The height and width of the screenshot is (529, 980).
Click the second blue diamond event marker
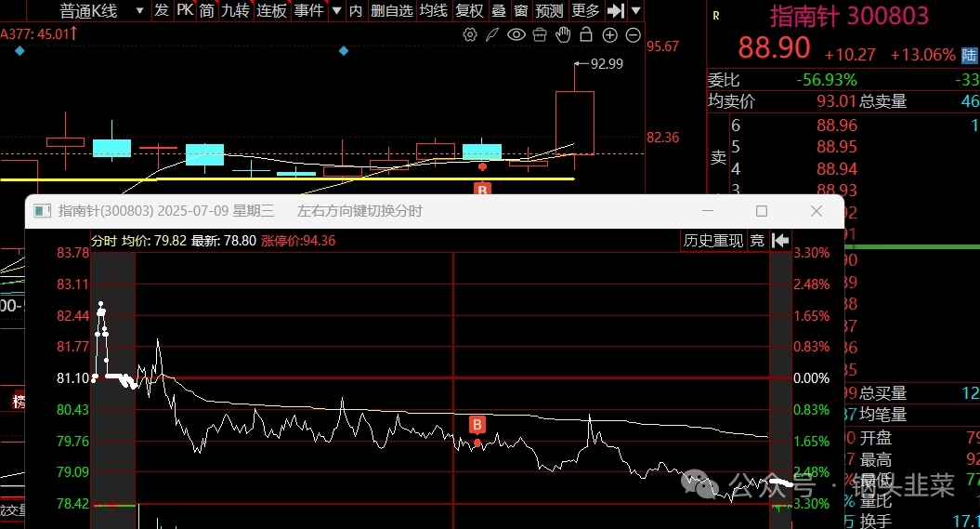pos(343,51)
